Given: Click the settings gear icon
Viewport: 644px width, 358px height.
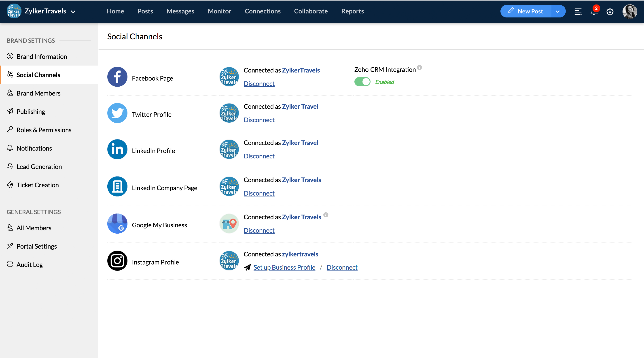Looking at the screenshot, I should tap(610, 11).
